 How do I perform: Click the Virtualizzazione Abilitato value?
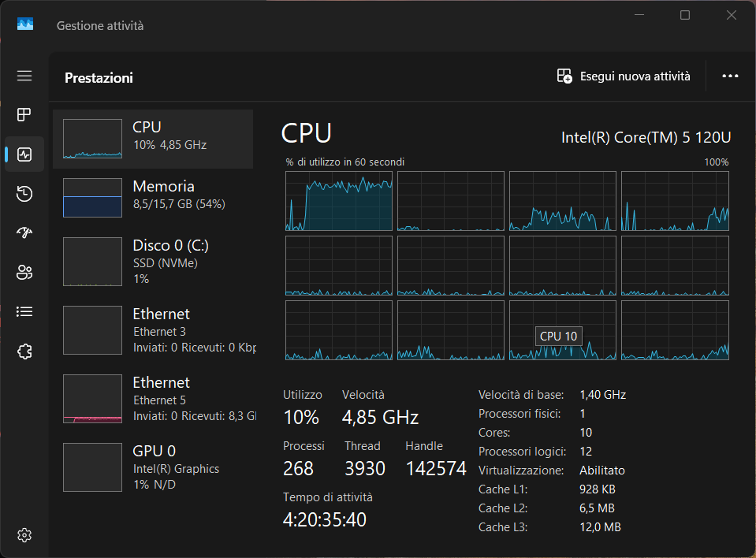point(602,471)
